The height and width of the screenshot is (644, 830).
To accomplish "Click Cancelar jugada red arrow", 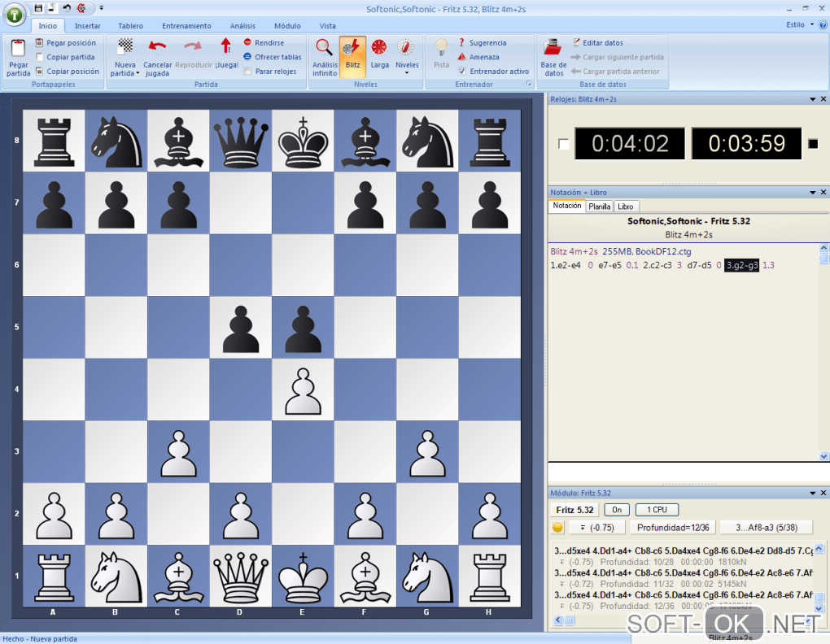I will [x=157, y=48].
